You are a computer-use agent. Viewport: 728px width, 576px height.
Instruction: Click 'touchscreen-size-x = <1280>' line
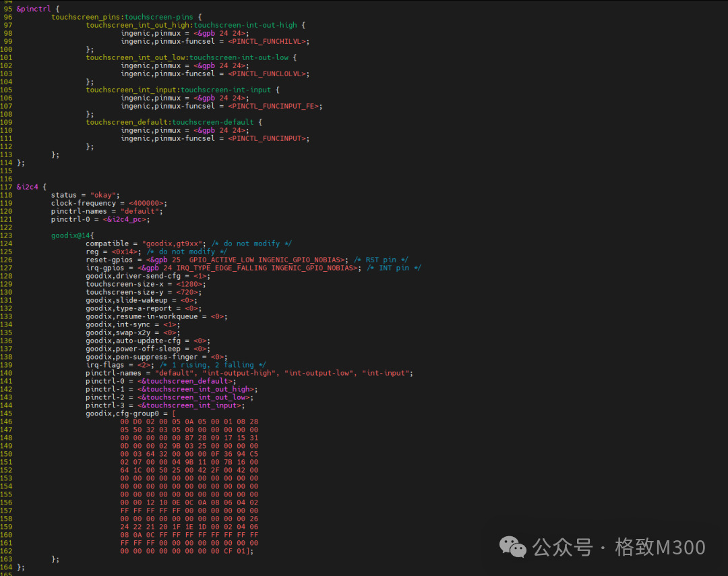pyautogui.click(x=146, y=284)
